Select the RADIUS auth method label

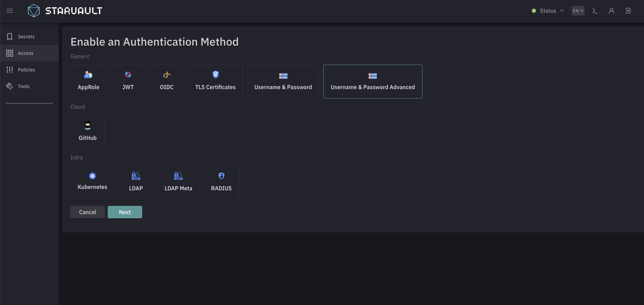tap(222, 188)
